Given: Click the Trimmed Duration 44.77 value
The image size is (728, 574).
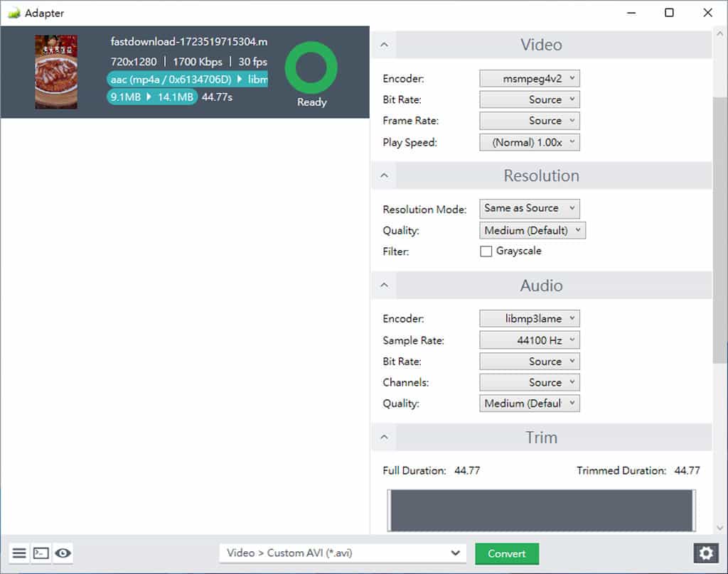Looking at the screenshot, I should tap(687, 470).
